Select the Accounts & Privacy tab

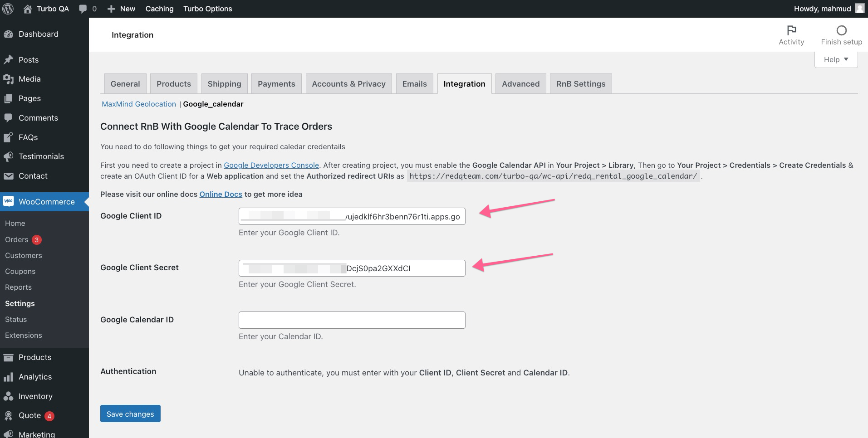pyautogui.click(x=348, y=84)
